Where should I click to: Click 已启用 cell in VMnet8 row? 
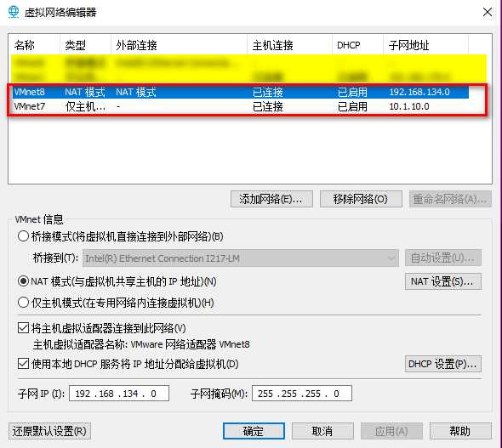tap(352, 92)
